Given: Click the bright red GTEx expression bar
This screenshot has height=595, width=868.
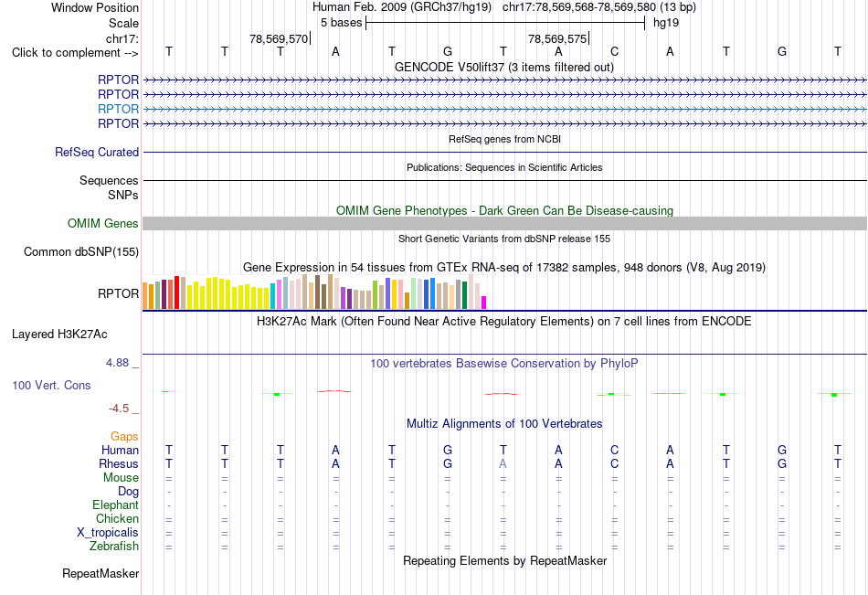Looking at the screenshot, I should [x=176, y=292].
